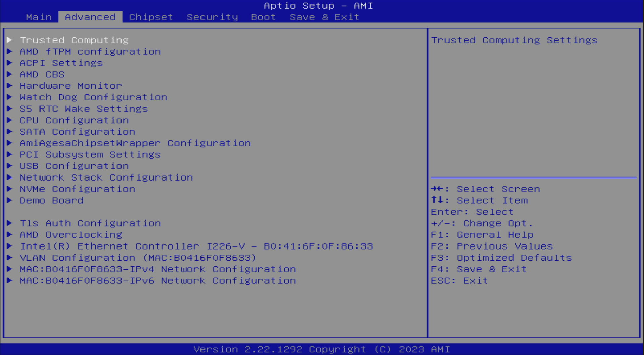The image size is (644, 355).
Task: Open the IPv4 Network Configuration entry
Action: (158, 269)
